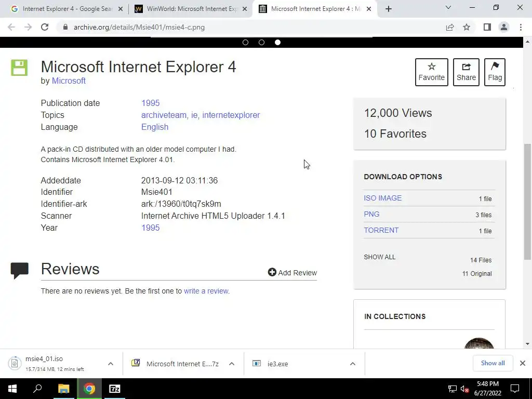Image resolution: width=532 pixels, height=399 pixels.
Task: Click scrollbar up arrow
Action: click(527, 42)
